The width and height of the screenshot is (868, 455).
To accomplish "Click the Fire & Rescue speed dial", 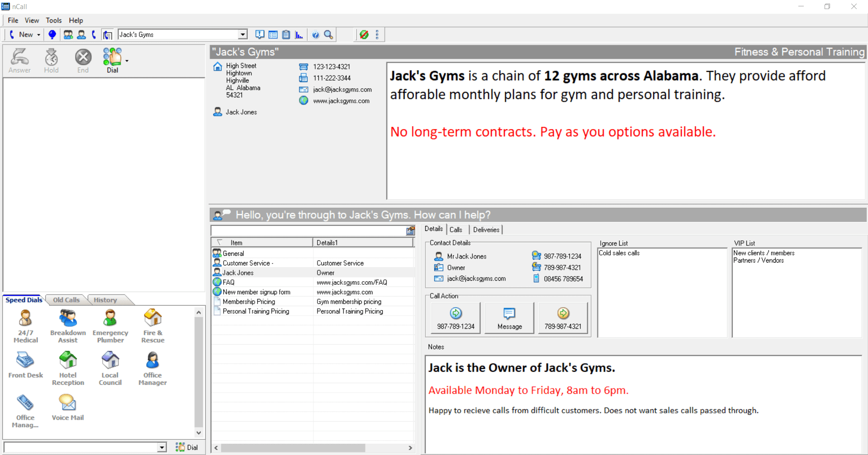I will (153, 326).
